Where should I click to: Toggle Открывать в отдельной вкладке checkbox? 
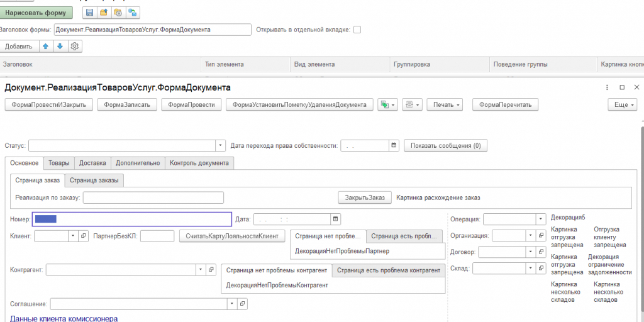coord(357,30)
